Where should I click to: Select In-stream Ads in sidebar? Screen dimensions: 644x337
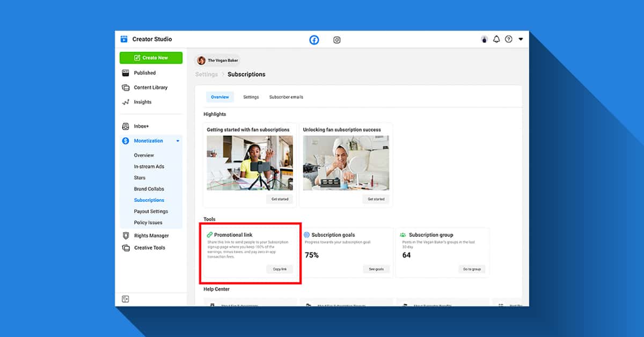[149, 166]
